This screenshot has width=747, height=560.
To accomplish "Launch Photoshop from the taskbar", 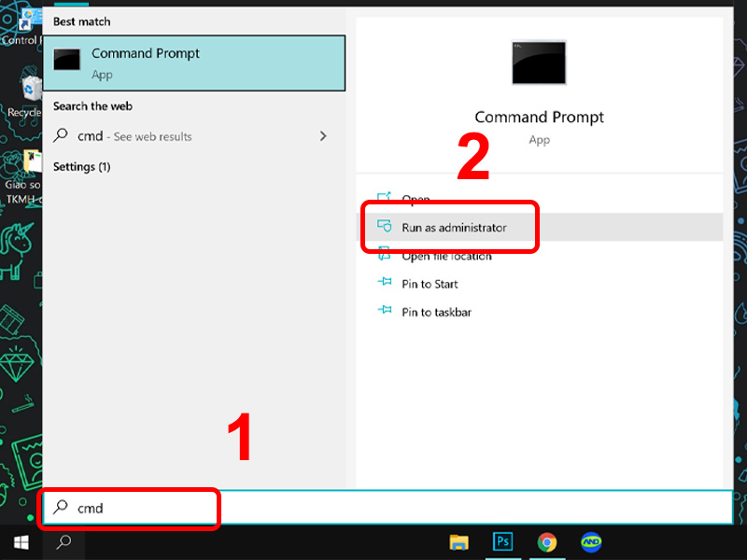I will (x=502, y=542).
